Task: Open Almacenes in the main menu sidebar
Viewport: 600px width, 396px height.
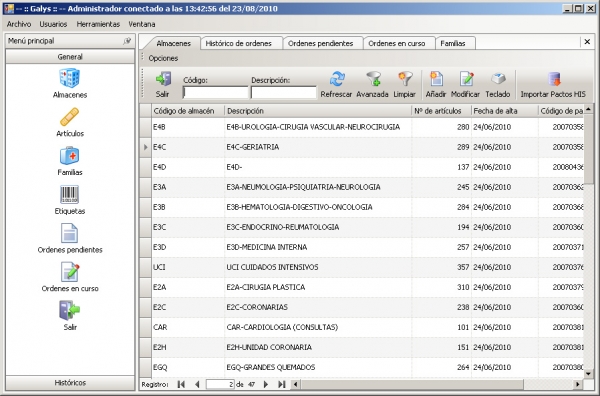Action: click(x=70, y=83)
